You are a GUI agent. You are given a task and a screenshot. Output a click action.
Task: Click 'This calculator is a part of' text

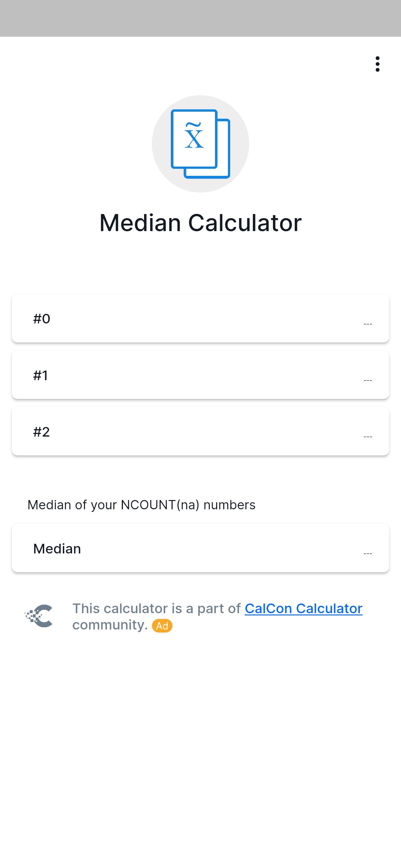click(157, 609)
